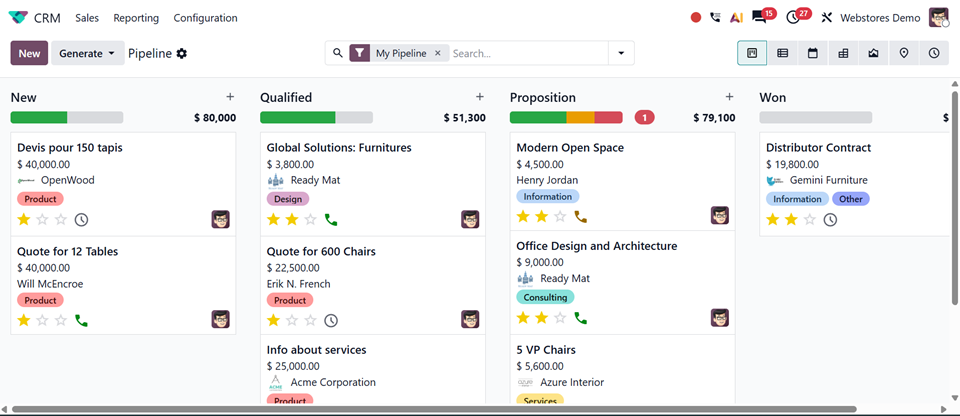This screenshot has height=416, width=960.
Task: Click the green phone icon on Quote for 12 Tables
Action: click(x=81, y=320)
